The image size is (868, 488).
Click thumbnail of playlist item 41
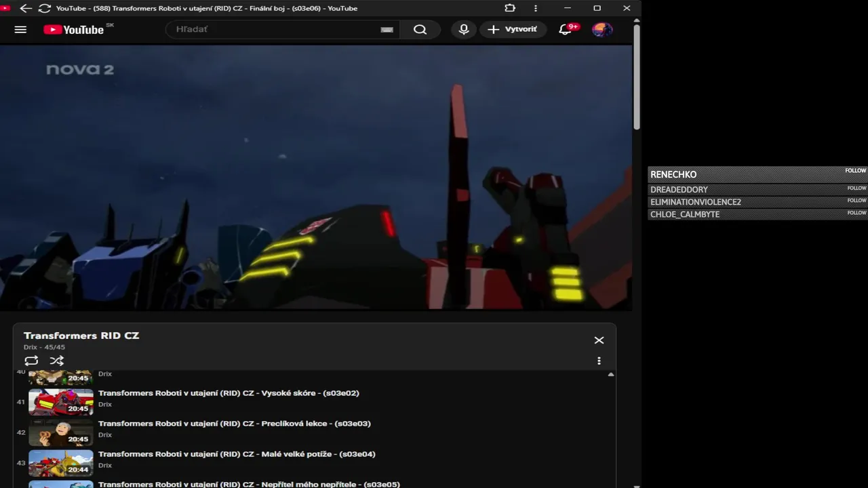[x=61, y=402]
